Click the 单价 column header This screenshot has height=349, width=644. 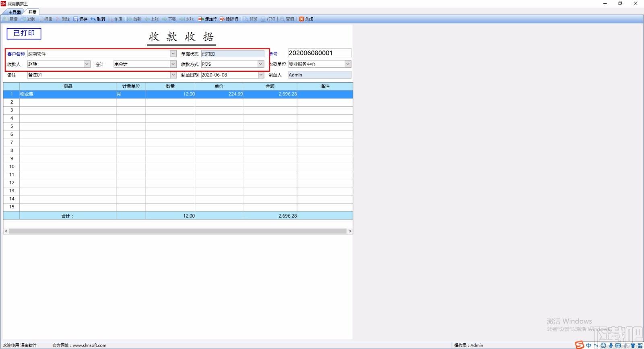pos(219,86)
